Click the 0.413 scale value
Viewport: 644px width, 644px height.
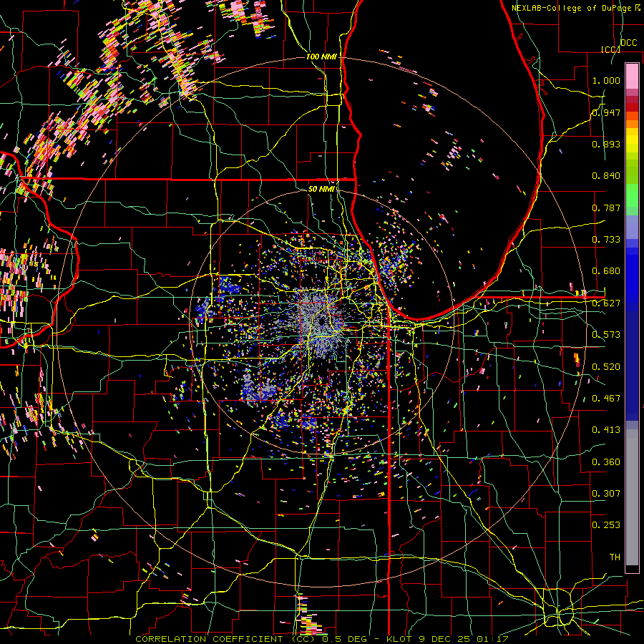[606, 430]
